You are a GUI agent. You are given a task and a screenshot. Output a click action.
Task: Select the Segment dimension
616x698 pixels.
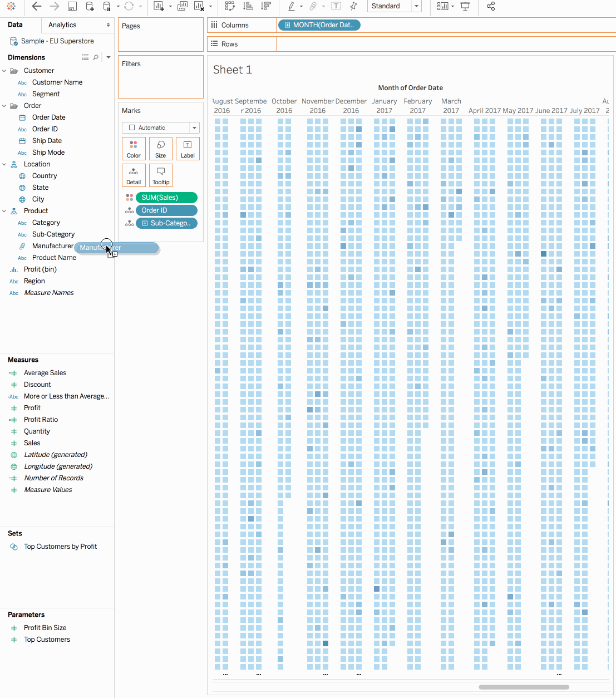(46, 94)
